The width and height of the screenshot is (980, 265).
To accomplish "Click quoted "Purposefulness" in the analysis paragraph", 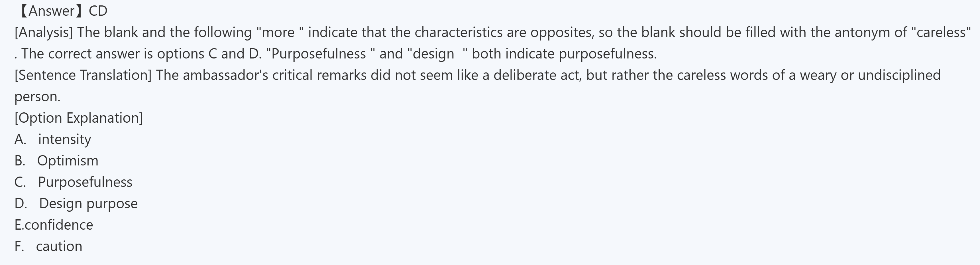I will pos(321,54).
